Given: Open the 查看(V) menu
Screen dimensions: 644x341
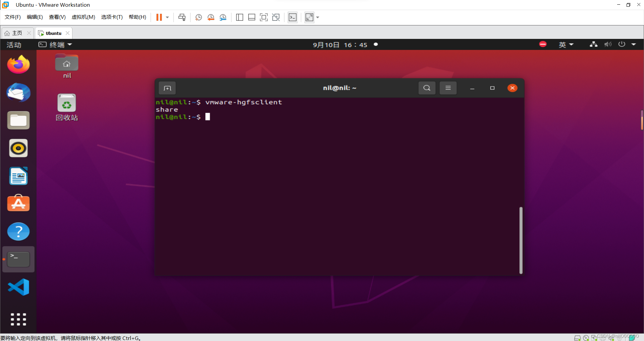Looking at the screenshot, I should tap(57, 17).
